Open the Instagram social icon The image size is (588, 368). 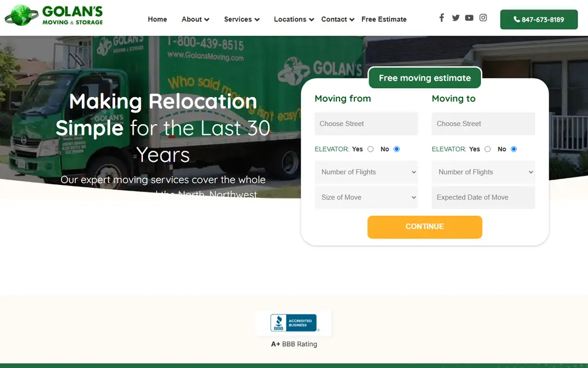(483, 18)
